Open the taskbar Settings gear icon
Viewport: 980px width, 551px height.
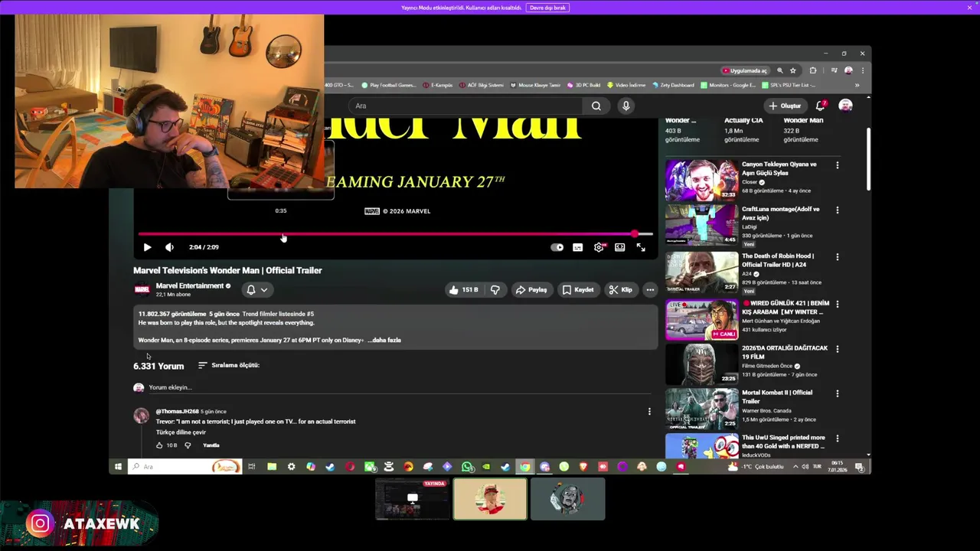pos(291,467)
